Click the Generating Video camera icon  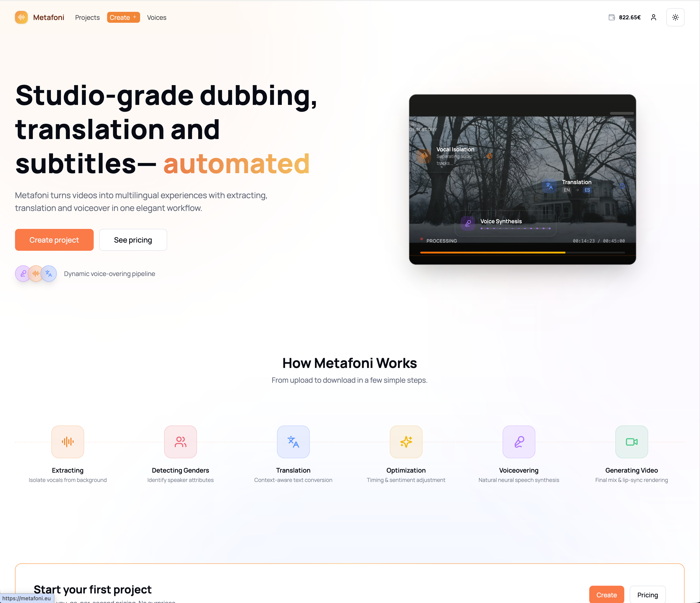(631, 442)
